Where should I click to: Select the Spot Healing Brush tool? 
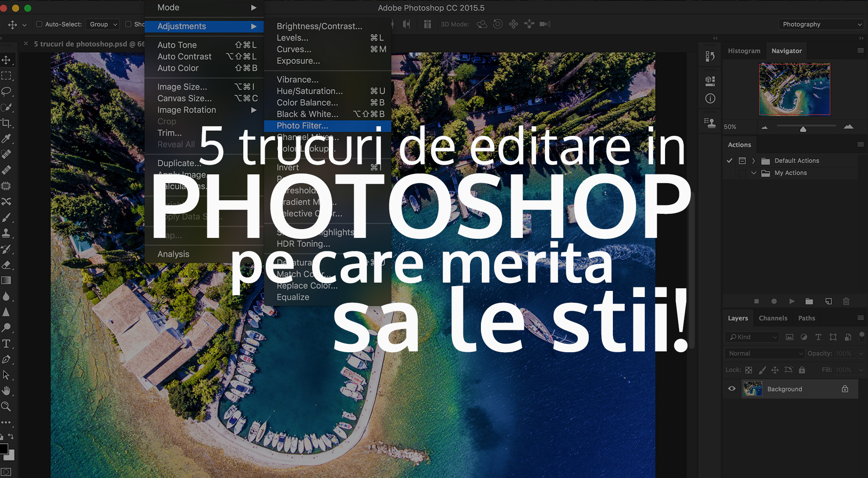click(x=6, y=154)
